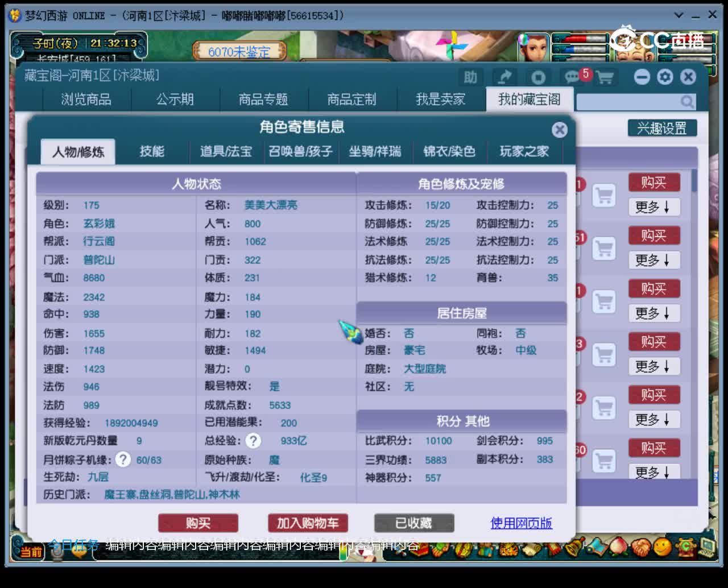Click the green C pillar icon in toolbar

686,547
